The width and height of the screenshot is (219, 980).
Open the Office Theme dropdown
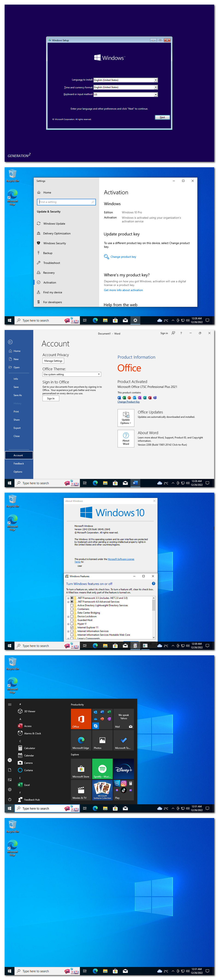(x=72, y=374)
